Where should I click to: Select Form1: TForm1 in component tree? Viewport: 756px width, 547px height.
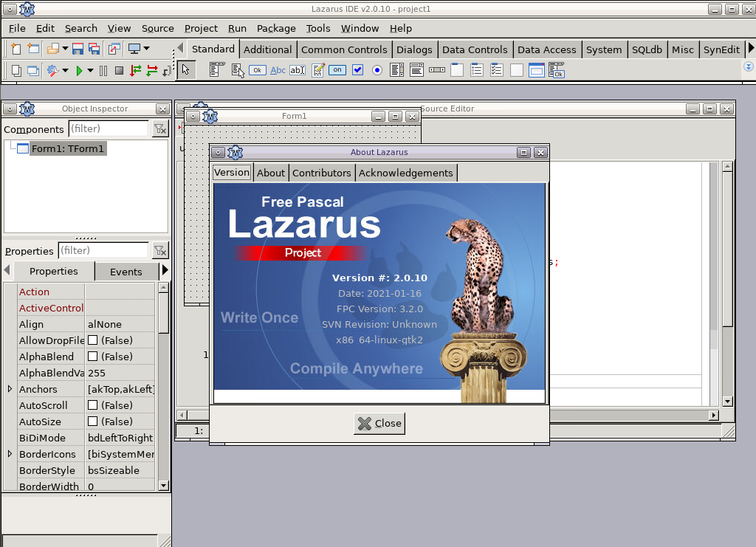[68, 148]
